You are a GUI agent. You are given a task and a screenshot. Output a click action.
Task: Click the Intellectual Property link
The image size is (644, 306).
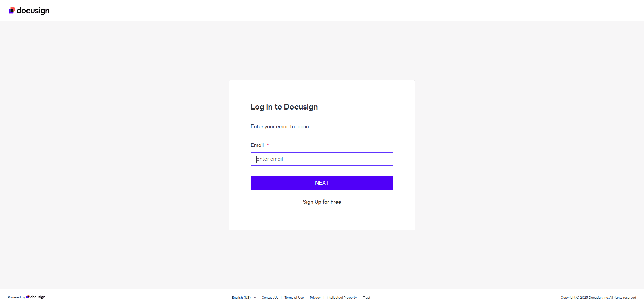341,297
